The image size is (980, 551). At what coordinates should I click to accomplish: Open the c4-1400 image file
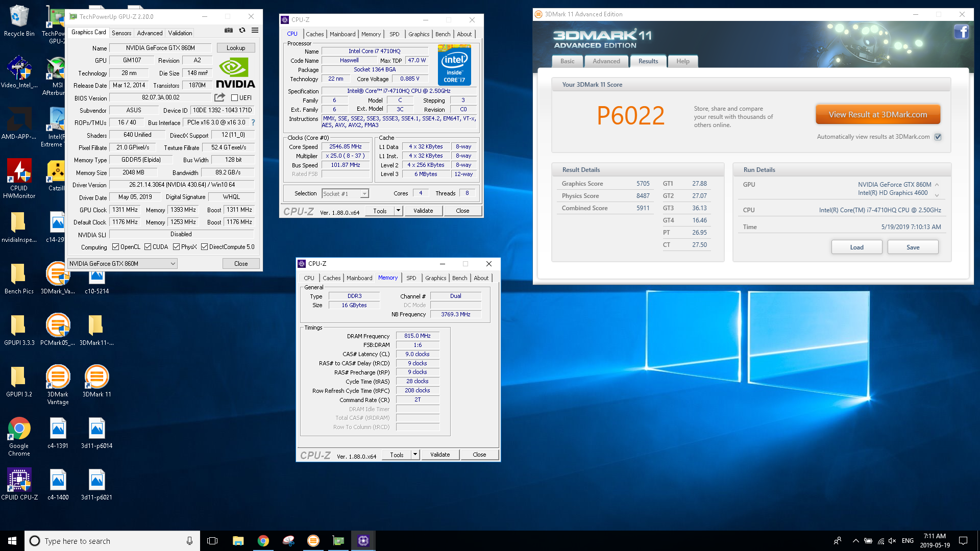58,484
